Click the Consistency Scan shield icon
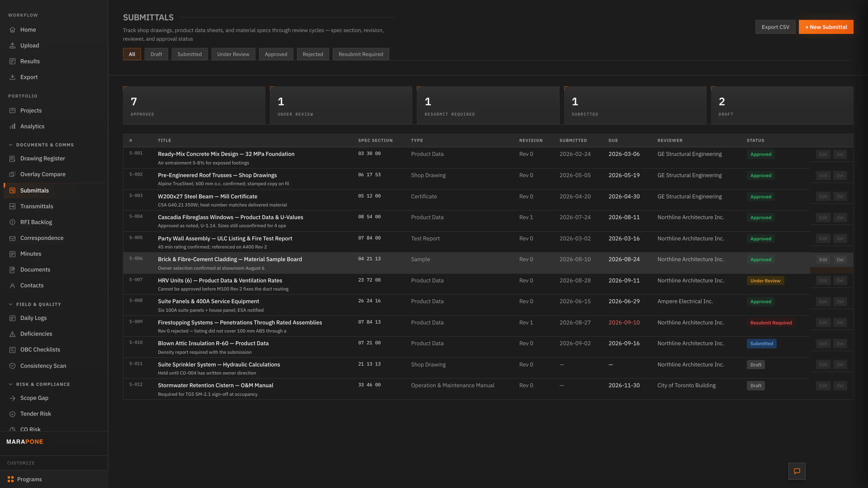 click(13, 366)
